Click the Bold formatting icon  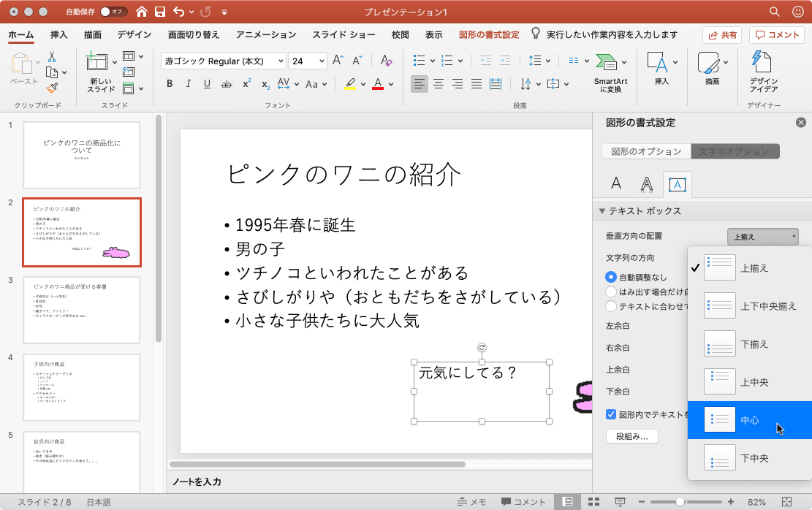[x=170, y=84]
